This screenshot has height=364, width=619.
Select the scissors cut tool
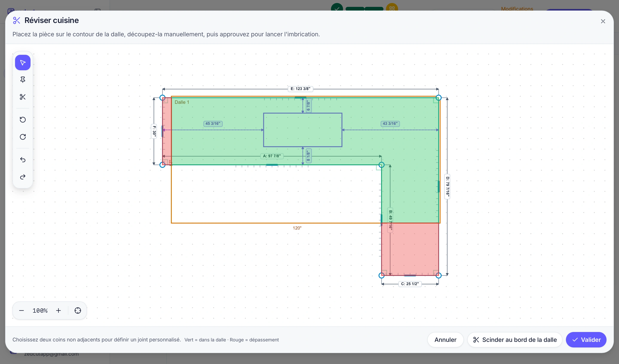pos(23,97)
